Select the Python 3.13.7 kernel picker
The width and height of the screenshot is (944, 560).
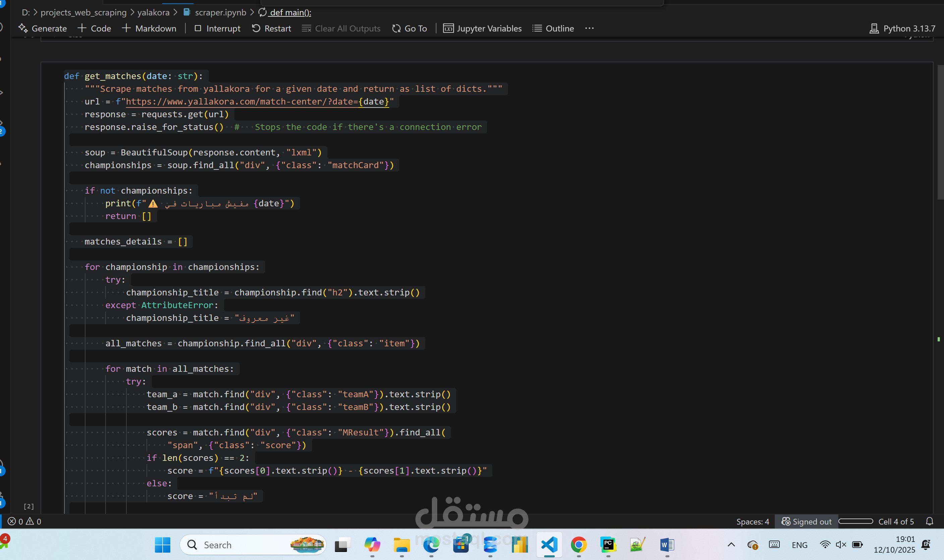click(x=902, y=28)
